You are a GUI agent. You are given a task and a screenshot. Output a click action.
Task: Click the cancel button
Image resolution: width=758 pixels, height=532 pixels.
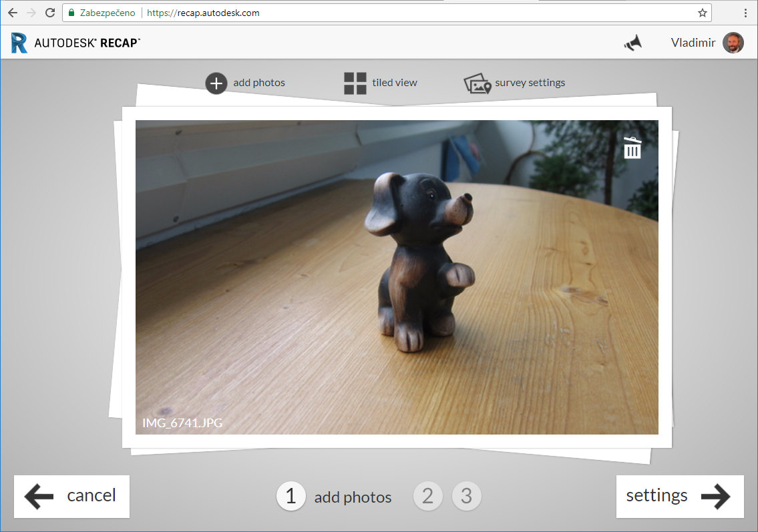click(x=71, y=496)
